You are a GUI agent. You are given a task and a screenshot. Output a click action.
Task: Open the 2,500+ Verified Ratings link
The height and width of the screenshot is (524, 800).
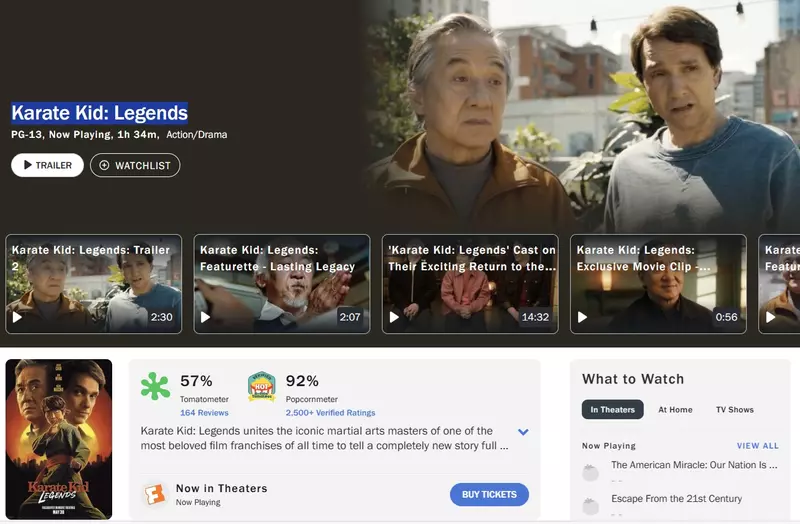330,413
